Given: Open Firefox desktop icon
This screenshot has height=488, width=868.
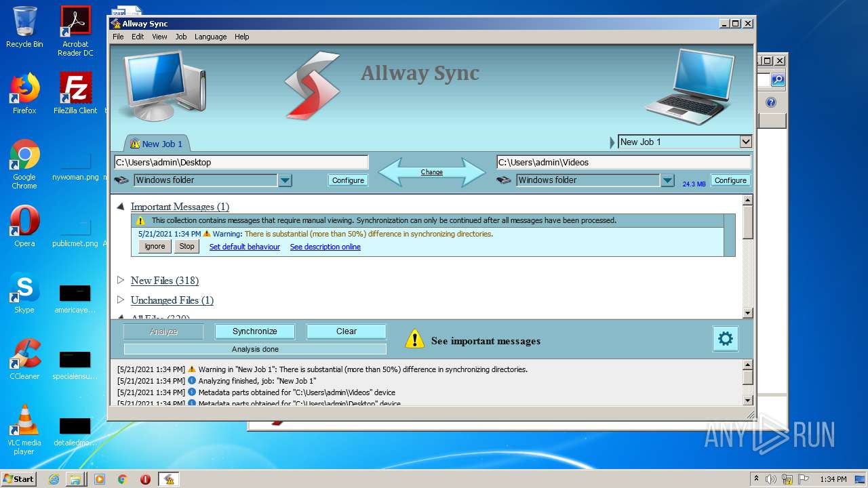Looking at the screenshot, I should [x=24, y=94].
